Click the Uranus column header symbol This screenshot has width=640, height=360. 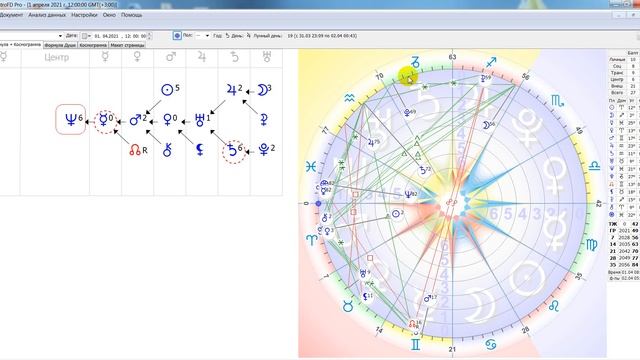(x=267, y=57)
